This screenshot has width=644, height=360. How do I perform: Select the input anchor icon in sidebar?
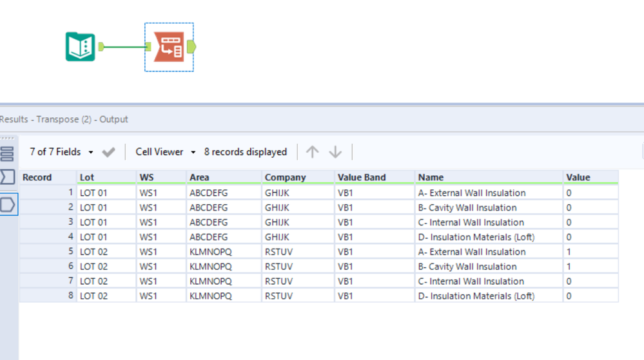tap(7, 177)
